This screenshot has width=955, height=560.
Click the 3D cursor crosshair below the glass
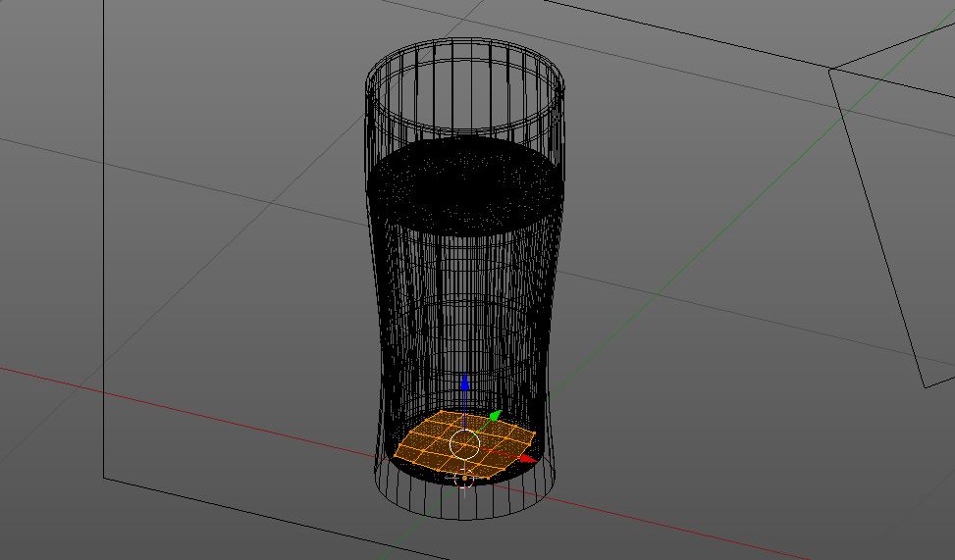(464, 479)
